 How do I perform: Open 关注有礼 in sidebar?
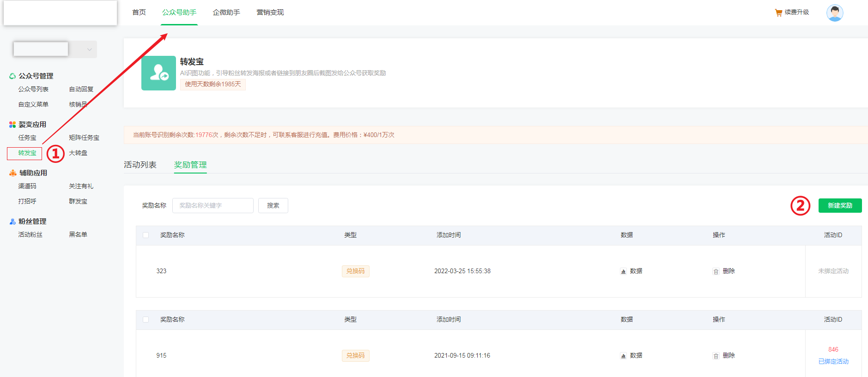(x=81, y=186)
